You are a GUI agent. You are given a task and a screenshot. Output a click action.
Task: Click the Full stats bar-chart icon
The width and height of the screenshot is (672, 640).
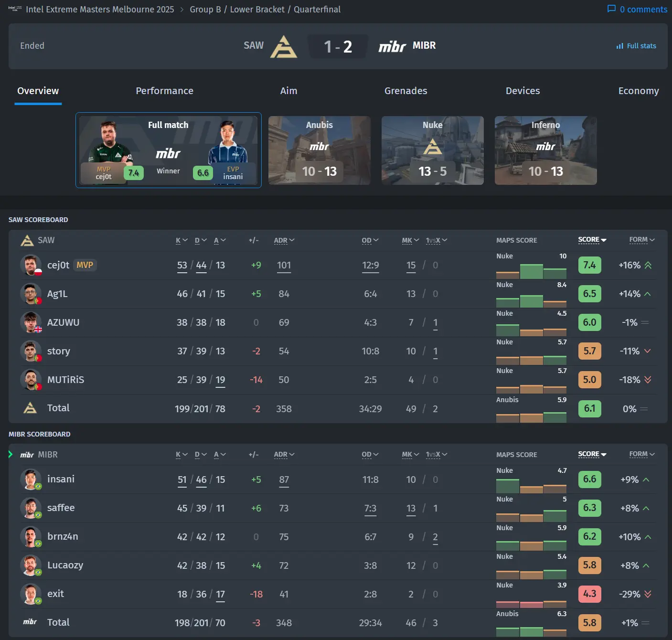point(619,46)
